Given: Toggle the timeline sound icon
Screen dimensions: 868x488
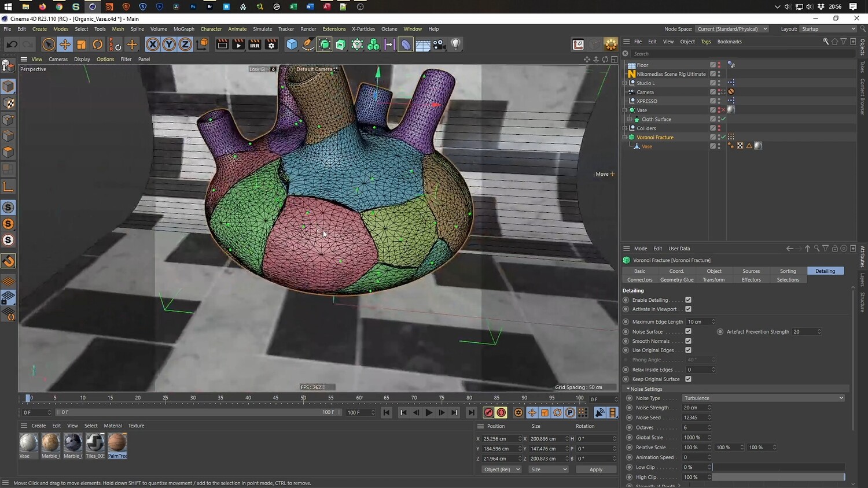Looking at the screenshot, I should click(x=600, y=412).
